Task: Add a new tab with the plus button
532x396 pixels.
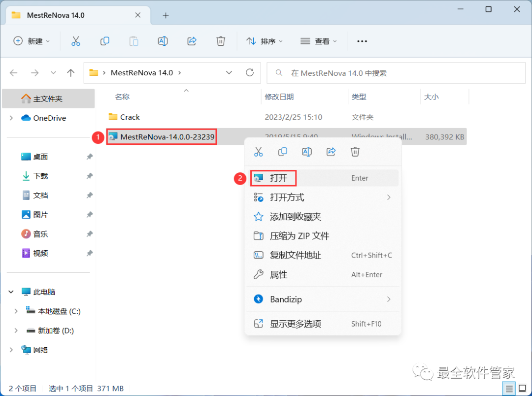Action: tap(166, 15)
